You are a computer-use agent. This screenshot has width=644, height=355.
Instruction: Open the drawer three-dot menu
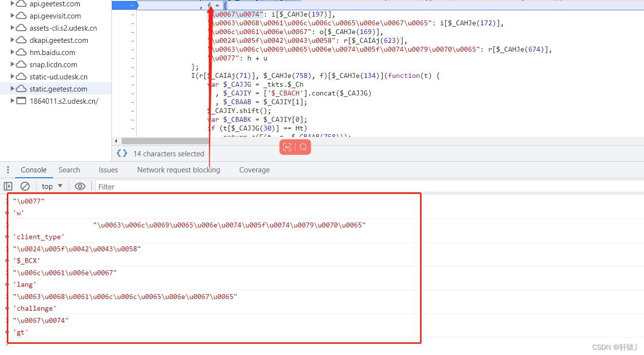point(8,170)
